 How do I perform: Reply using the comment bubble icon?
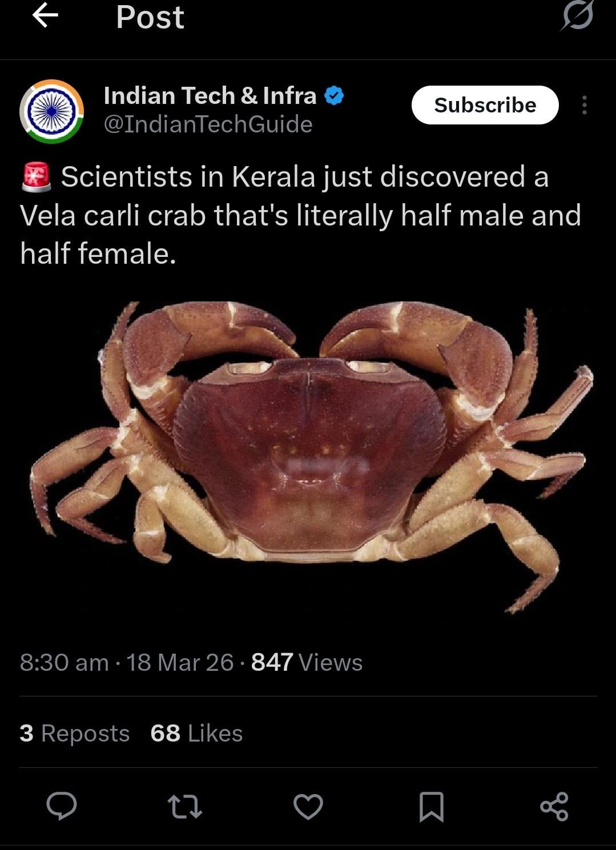point(62,806)
